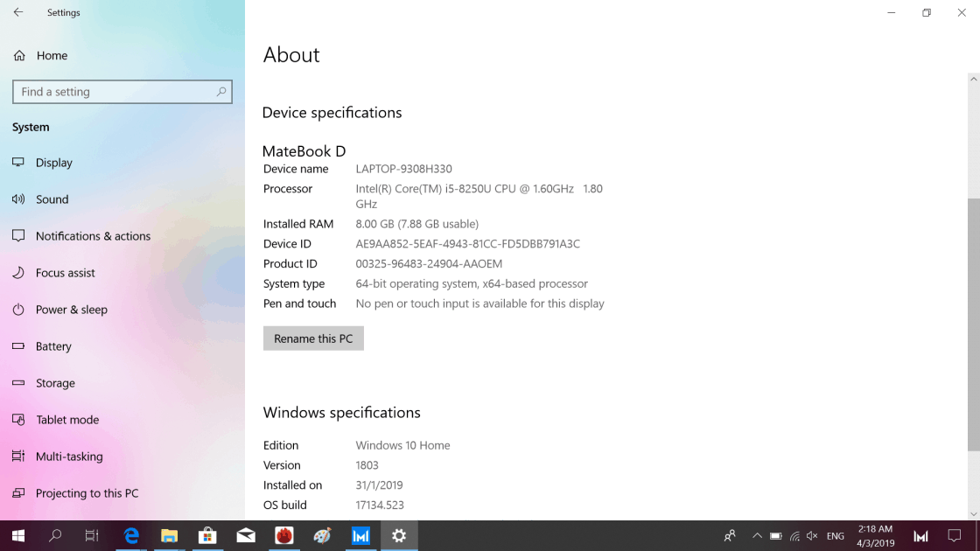
Task: Select the Installed RAM value 8.00 GB
Action: (416, 224)
